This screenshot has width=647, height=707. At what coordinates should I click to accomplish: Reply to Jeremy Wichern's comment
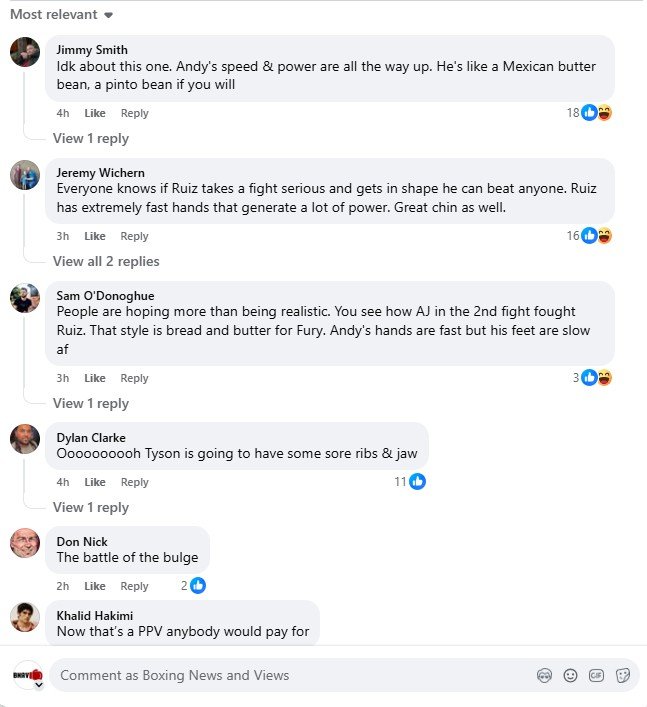[x=135, y=236]
